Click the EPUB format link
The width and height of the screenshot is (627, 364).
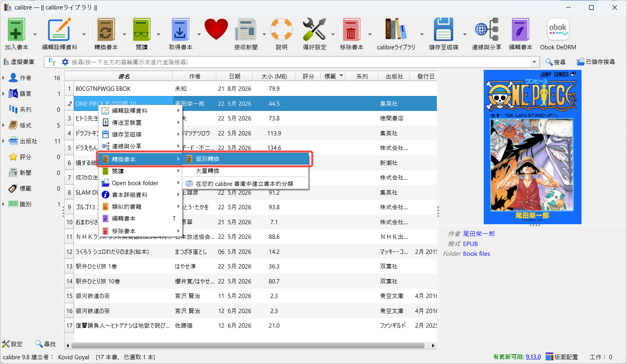coord(470,244)
